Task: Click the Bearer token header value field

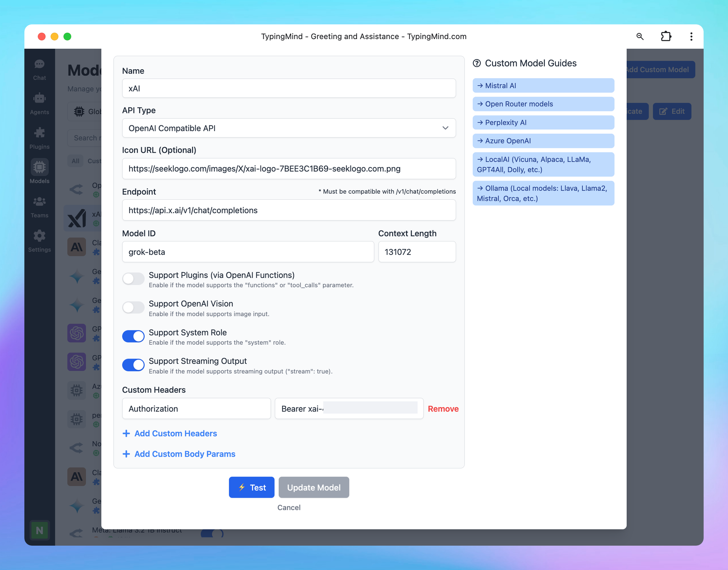Action: (x=349, y=409)
